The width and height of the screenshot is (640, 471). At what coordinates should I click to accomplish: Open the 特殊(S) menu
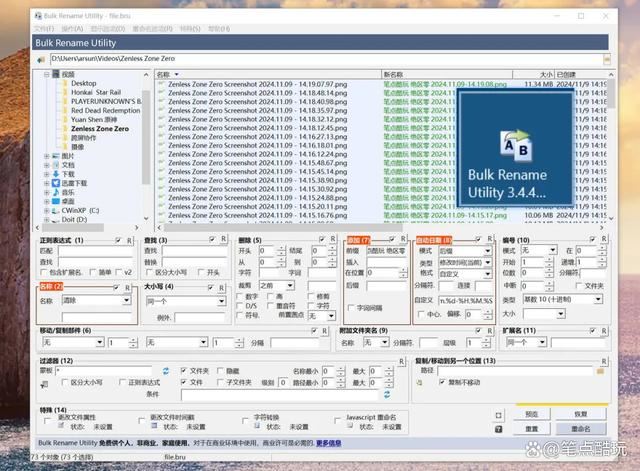coord(189,29)
